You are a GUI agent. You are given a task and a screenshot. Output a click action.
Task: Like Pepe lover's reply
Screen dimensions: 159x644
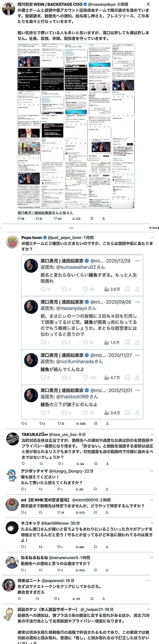pos(59,423)
